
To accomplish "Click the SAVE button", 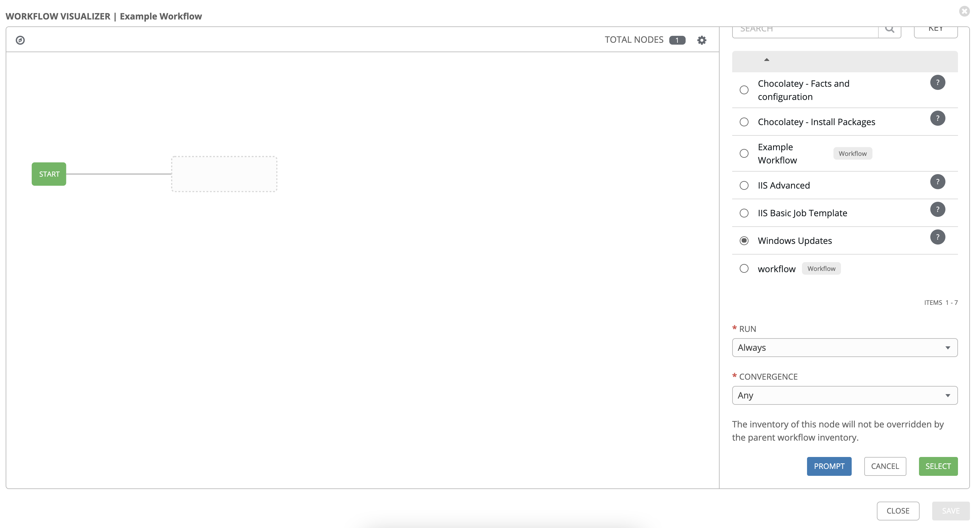I will (951, 511).
